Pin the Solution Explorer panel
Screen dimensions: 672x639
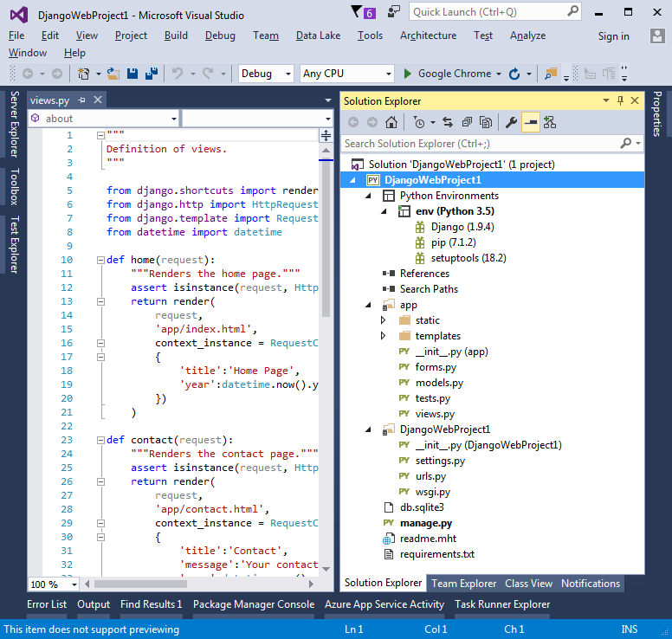[620, 100]
